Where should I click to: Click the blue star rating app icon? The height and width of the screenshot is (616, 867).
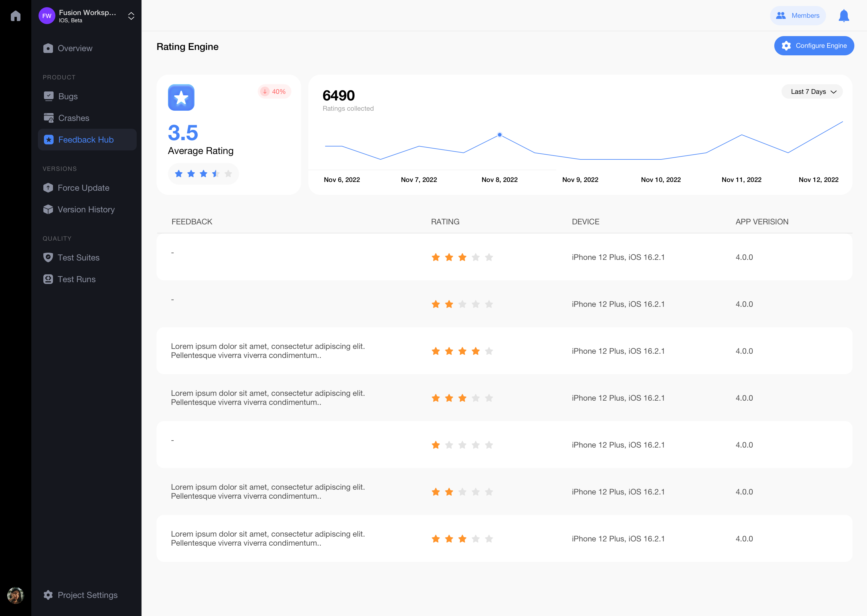click(181, 97)
